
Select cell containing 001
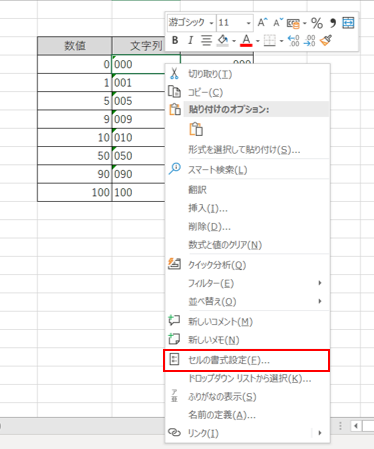tap(139, 82)
